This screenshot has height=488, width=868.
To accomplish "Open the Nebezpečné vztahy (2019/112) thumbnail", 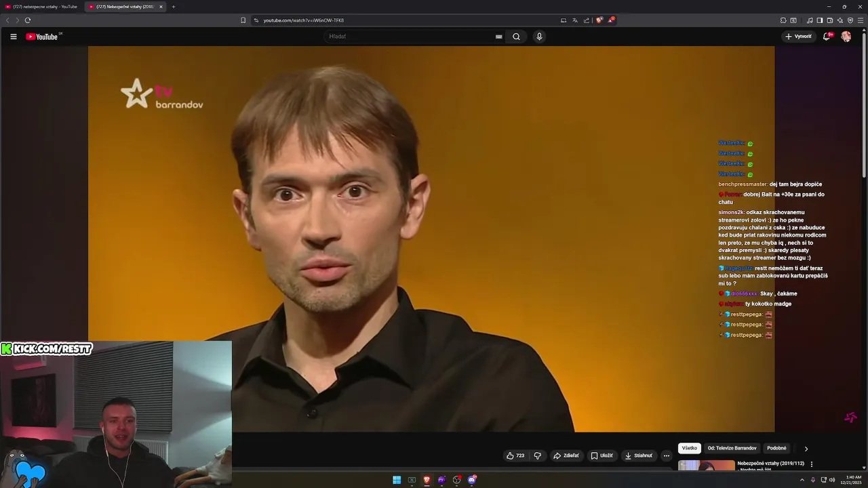I will [x=706, y=465].
